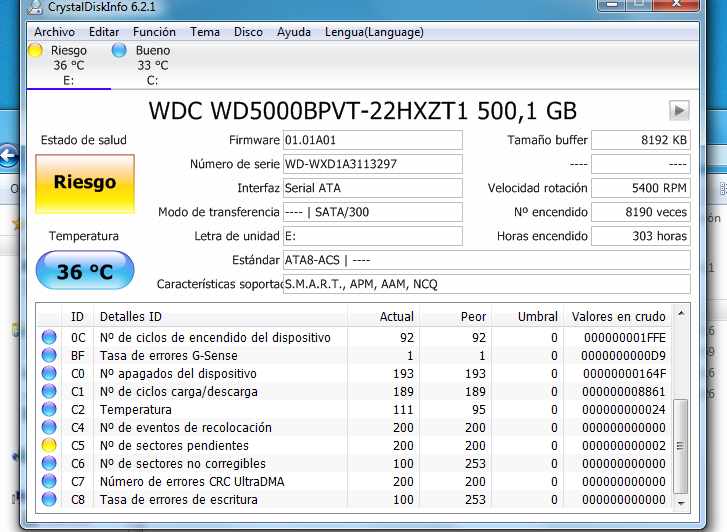This screenshot has height=532, width=727.
Task: Click the yellow warning icon in row C5
Action: [49, 445]
